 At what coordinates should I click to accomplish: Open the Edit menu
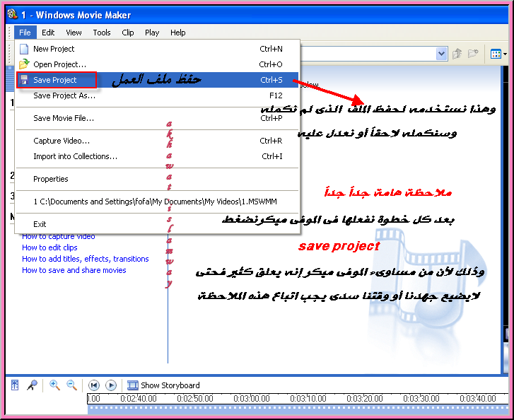pyautogui.click(x=48, y=33)
